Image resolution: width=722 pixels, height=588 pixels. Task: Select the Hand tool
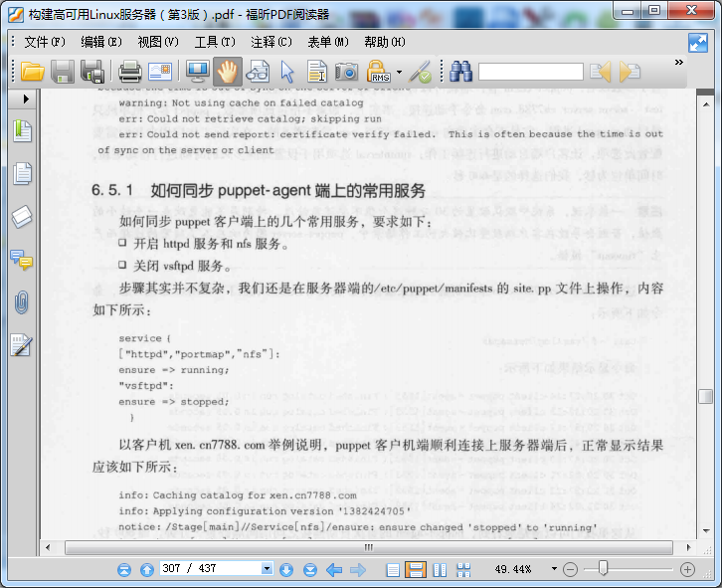click(227, 72)
